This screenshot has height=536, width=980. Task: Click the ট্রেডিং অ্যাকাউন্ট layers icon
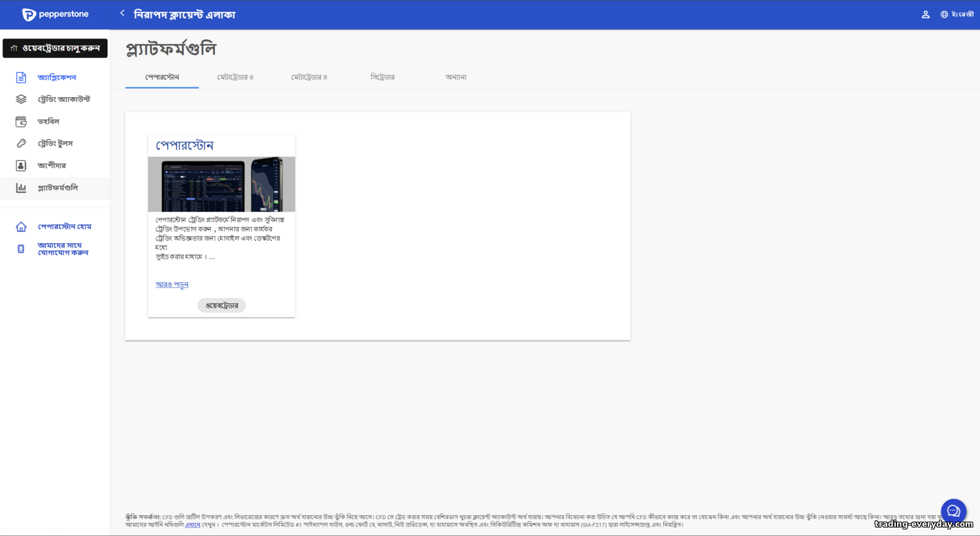click(x=21, y=99)
